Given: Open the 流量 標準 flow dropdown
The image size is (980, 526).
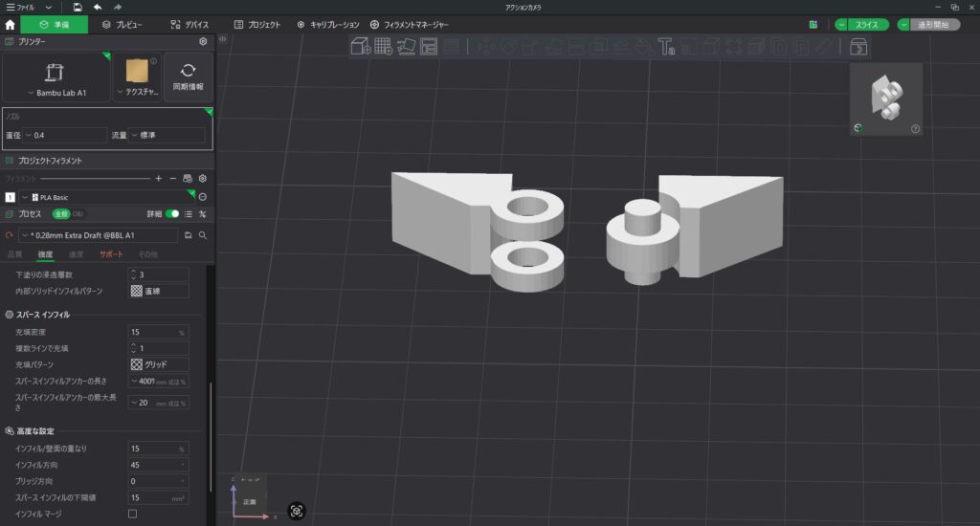Looking at the screenshot, I should click(167, 135).
